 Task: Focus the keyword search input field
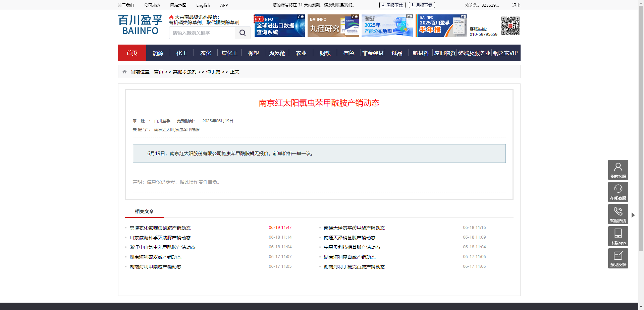(202, 33)
